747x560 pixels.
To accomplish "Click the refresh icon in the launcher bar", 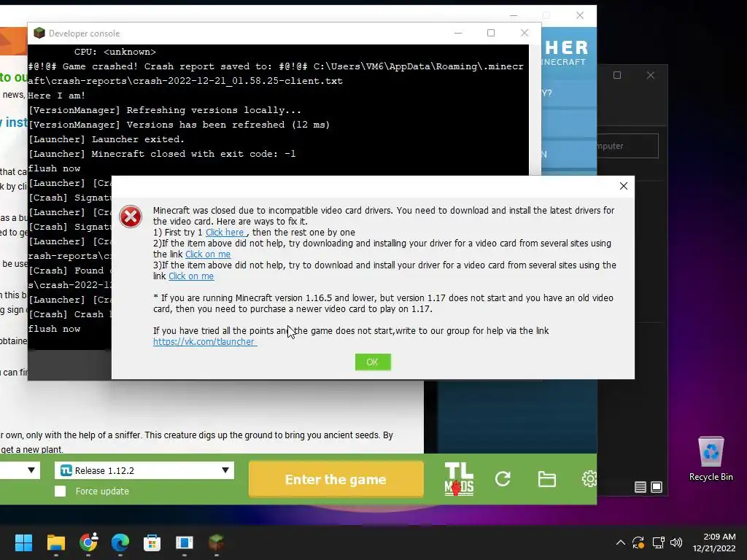I will click(x=503, y=478).
